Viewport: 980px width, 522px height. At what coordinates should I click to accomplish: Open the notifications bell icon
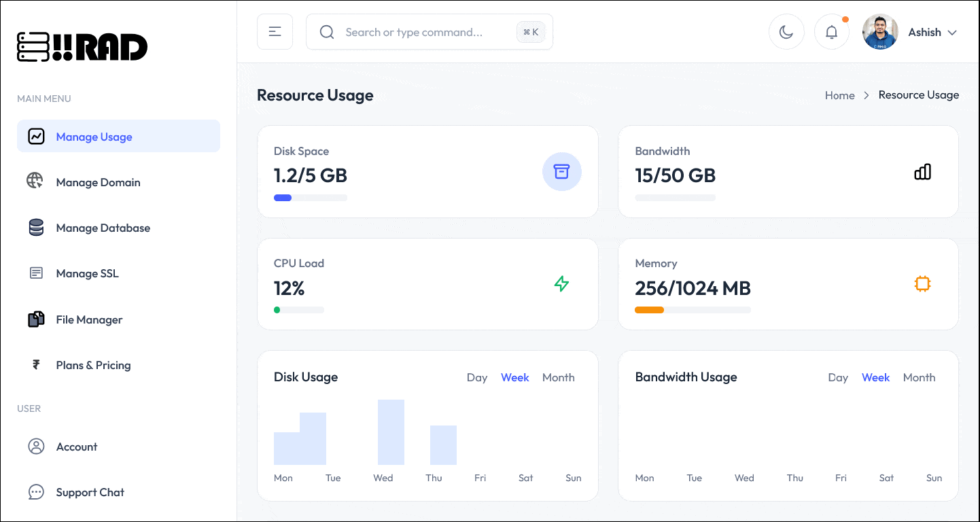click(831, 32)
